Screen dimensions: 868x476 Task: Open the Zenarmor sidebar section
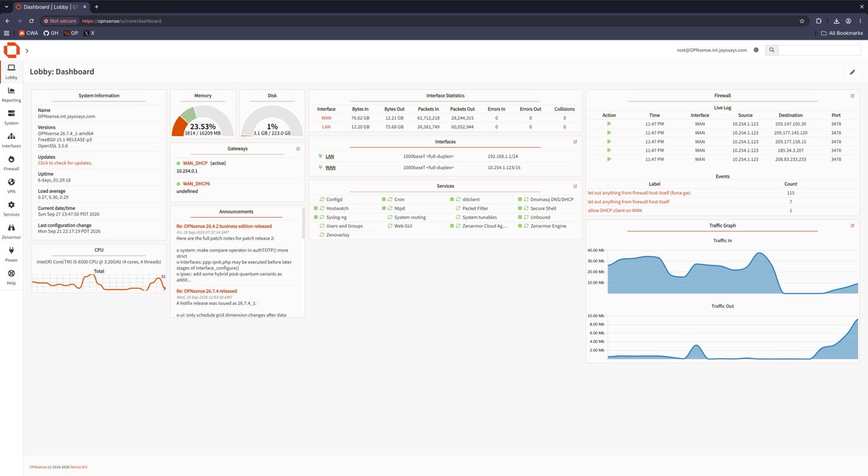click(x=11, y=231)
